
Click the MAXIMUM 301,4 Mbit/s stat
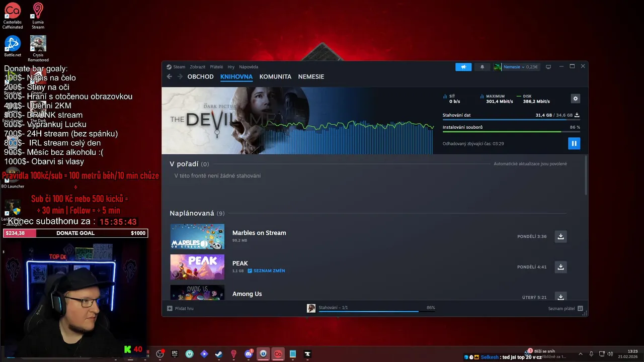496,99
